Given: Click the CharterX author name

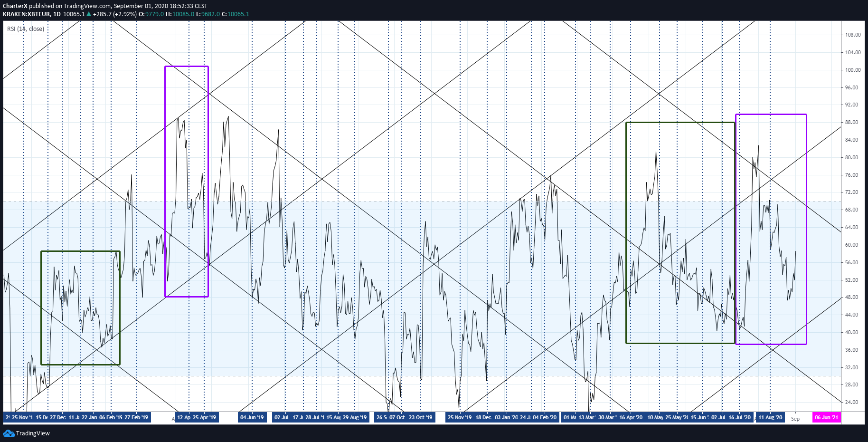Looking at the screenshot, I should tap(15, 6).
